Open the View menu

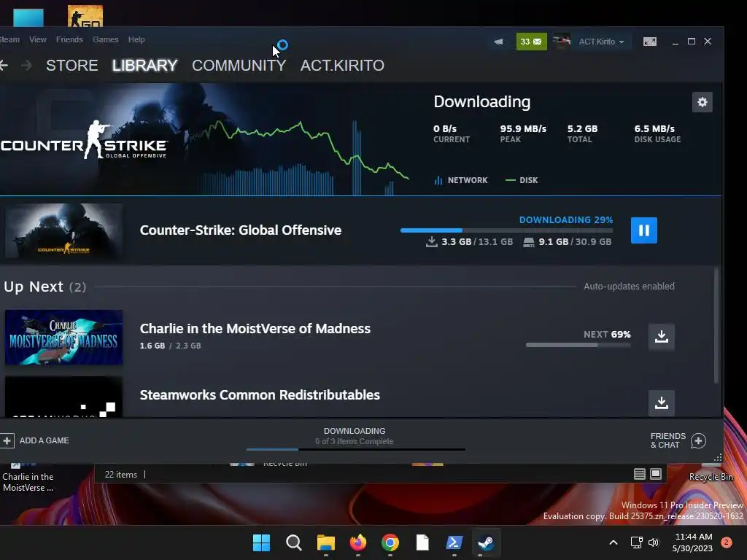38,39
